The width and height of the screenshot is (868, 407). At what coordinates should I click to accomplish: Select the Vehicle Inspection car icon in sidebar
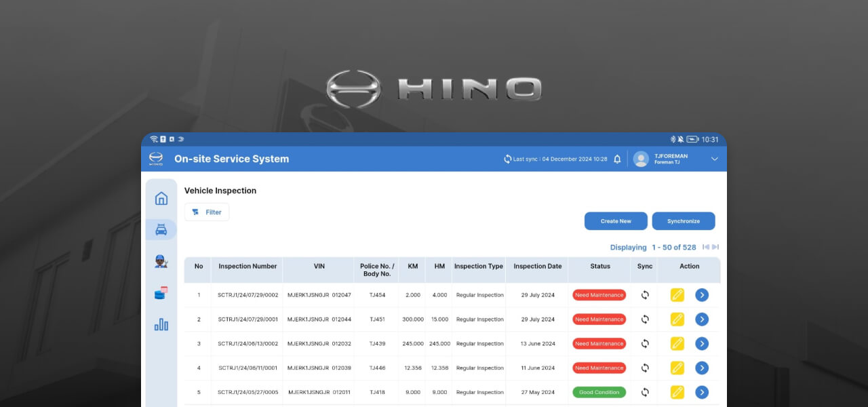[161, 230]
